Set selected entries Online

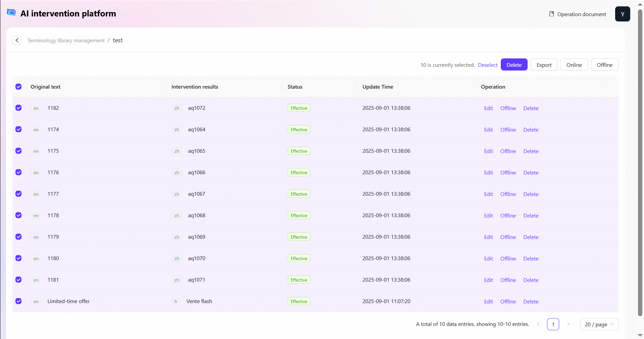[574, 65]
